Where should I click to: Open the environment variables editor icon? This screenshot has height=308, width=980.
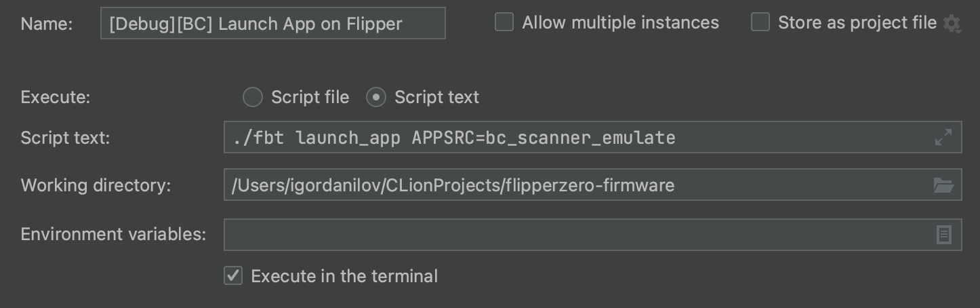943,235
